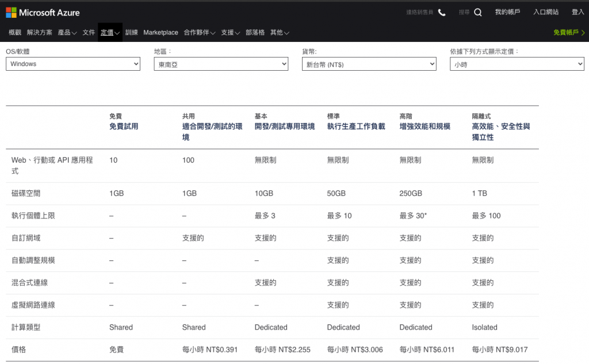Screen dimensions: 589x364
Task: Click the 10GB disk space cell
Action: pyautogui.click(x=263, y=193)
